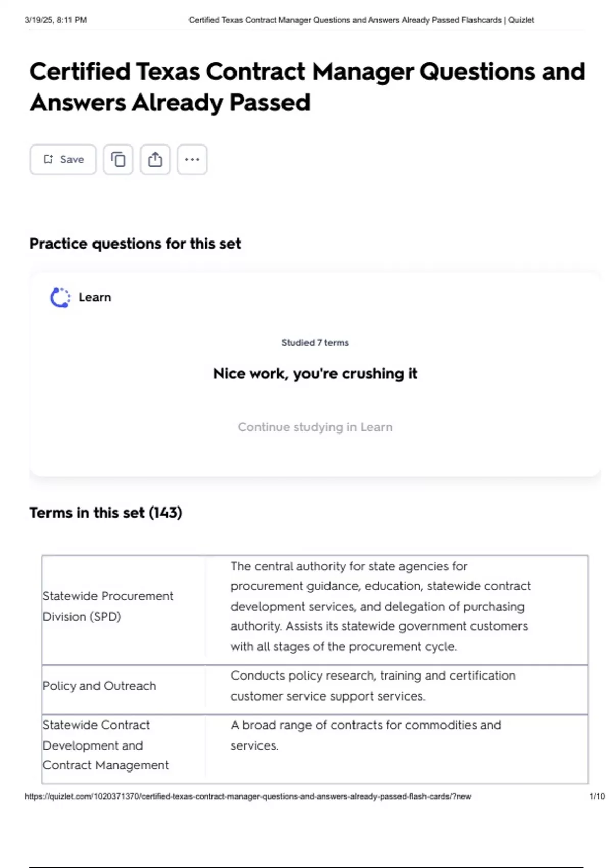Click the 'central authority for state agencies' definition
This screenshot has width=613, height=868.
click(380, 606)
